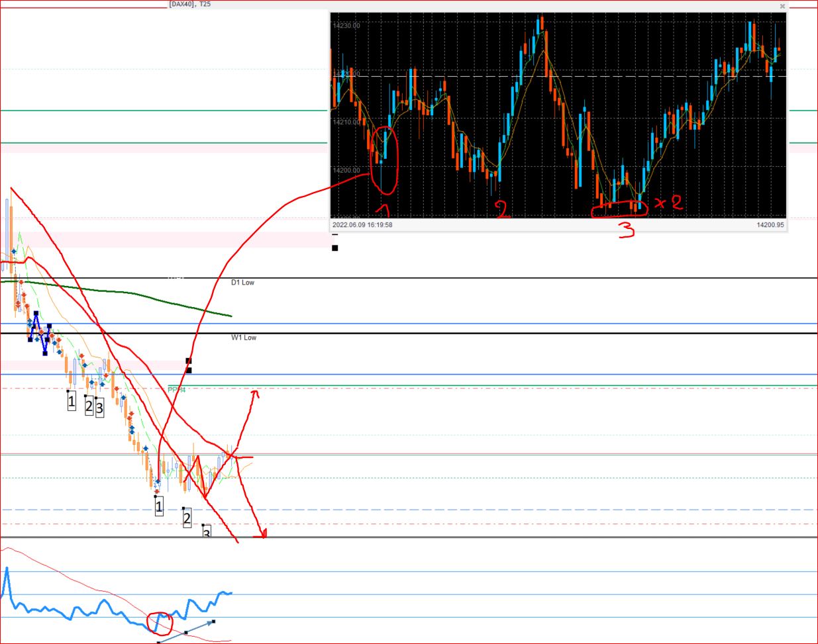The image size is (818, 644).
Task: Select the W1 Low level label
Action: pos(244,338)
